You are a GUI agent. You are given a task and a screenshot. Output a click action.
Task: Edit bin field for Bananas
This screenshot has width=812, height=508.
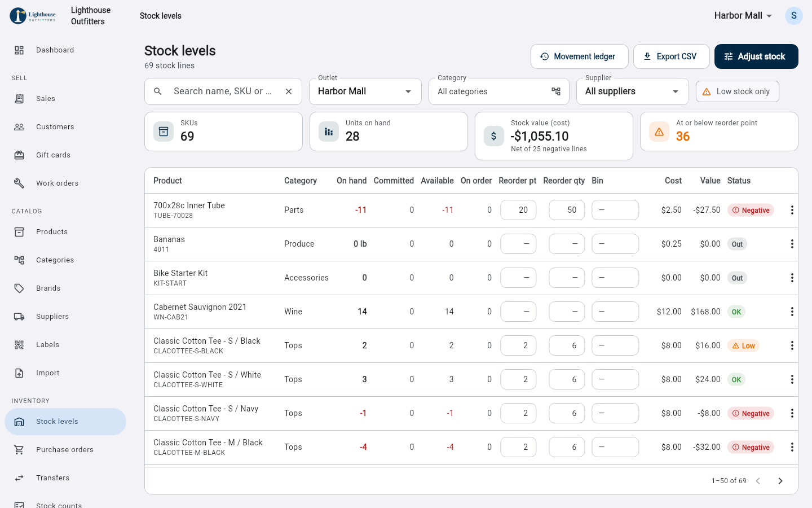point(615,244)
